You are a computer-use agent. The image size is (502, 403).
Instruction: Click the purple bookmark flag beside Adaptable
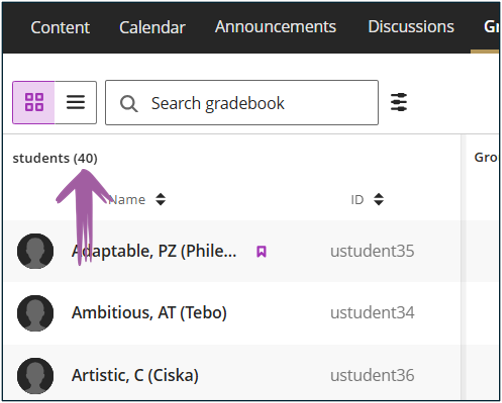click(261, 251)
